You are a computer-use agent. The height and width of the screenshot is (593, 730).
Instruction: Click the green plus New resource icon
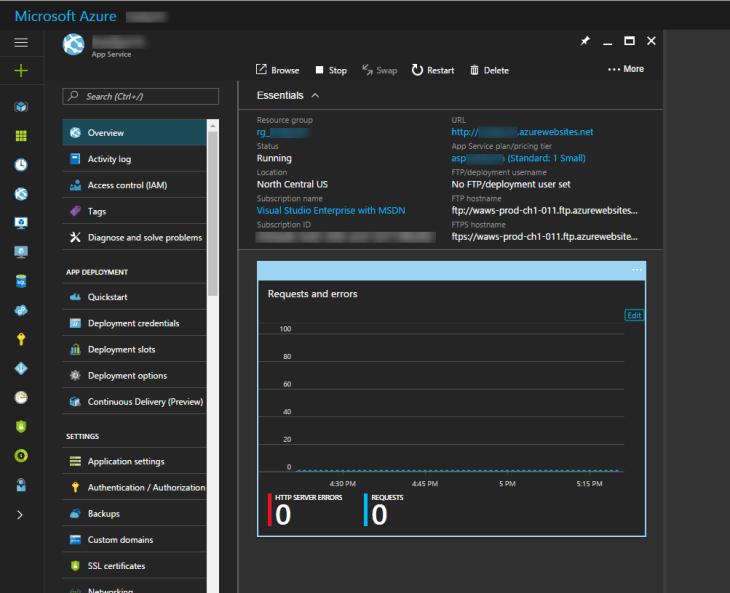(x=21, y=71)
